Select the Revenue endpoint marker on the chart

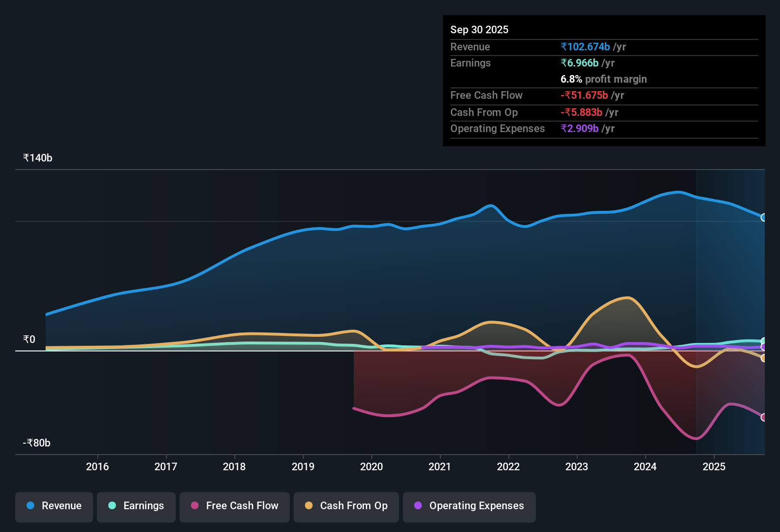pos(764,217)
